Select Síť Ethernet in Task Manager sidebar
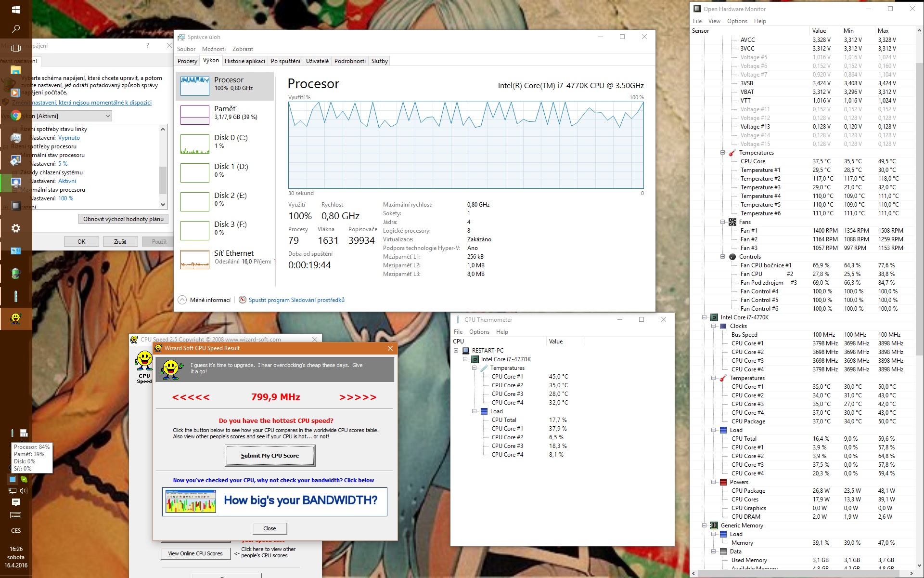Viewport: 924px width, 578px height. pyautogui.click(x=225, y=259)
